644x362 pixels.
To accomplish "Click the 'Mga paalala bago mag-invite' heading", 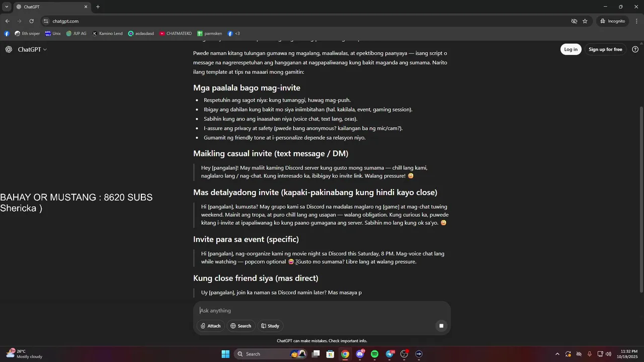I will pos(247,88).
